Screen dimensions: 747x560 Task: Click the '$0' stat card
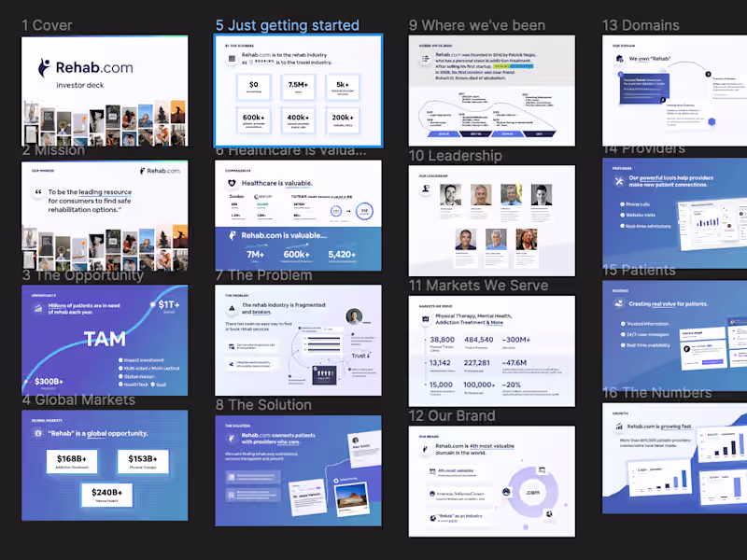253,87
